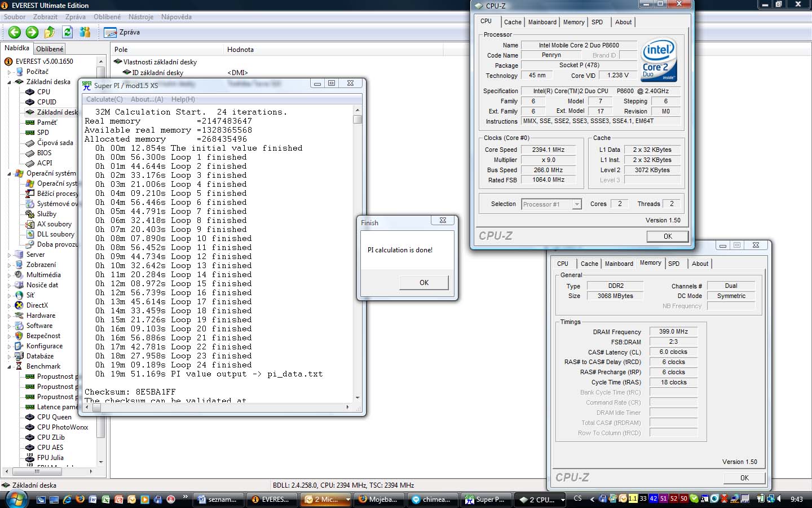
Task: Select the CPUID icon in the tree
Action: point(30,102)
